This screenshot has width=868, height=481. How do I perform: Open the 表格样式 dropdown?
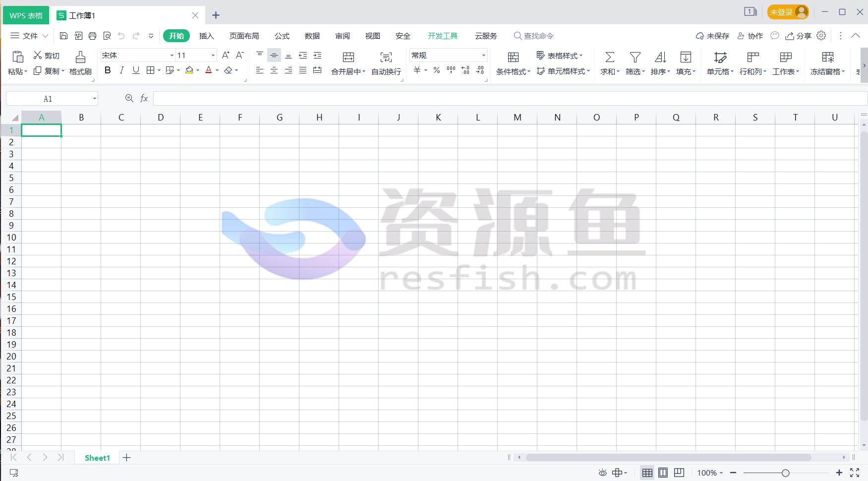[560, 56]
